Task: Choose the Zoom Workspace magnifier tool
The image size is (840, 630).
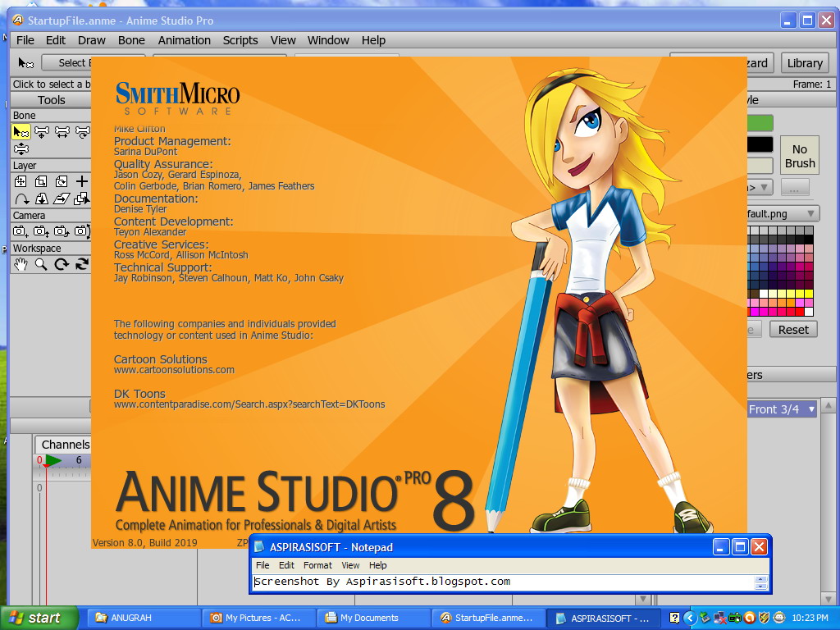Action: click(41, 264)
